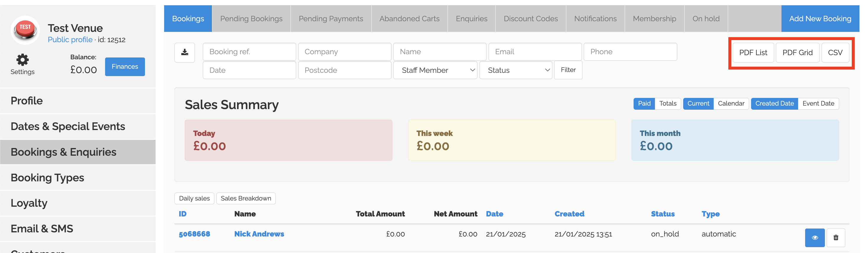
Task: Click the Booking ref. input field
Action: [x=249, y=52]
